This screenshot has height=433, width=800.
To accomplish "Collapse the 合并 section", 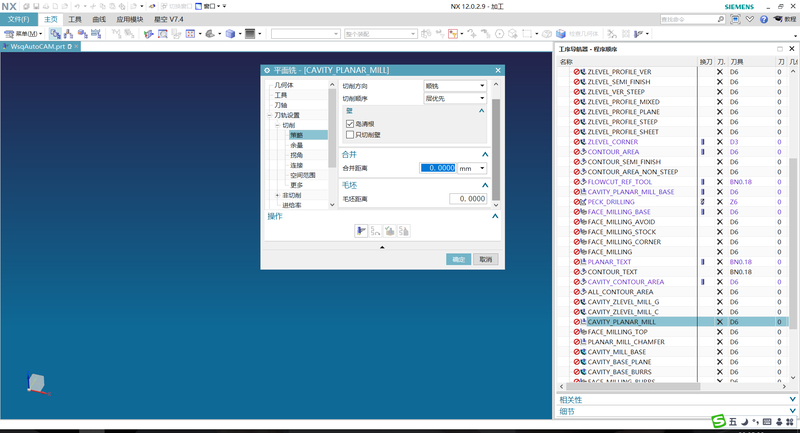I will tap(484, 155).
